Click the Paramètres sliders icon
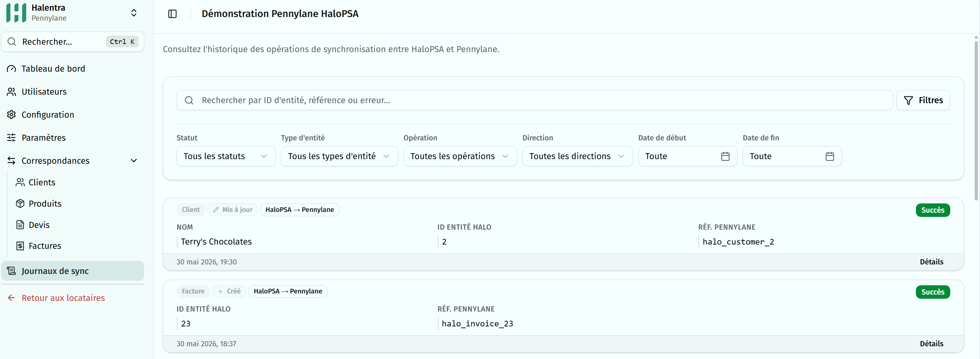The width and height of the screenshot is (980, 359). tap(11, 138)
